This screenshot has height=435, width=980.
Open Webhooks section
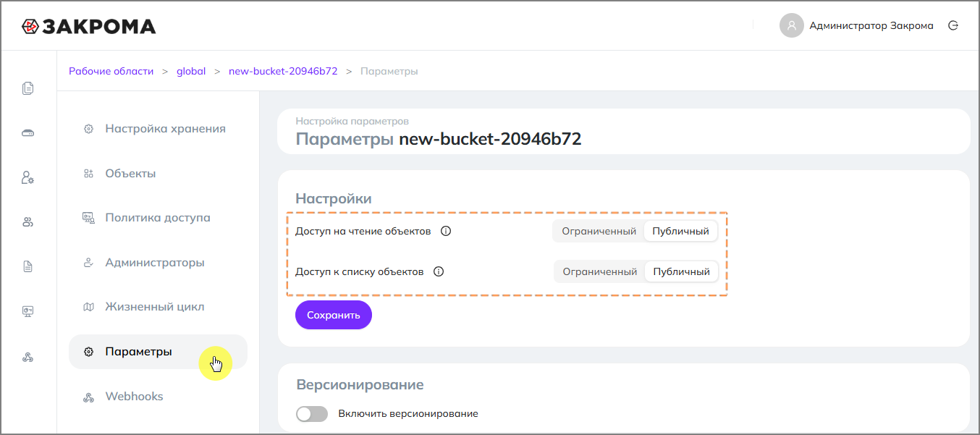click(158, 397)
